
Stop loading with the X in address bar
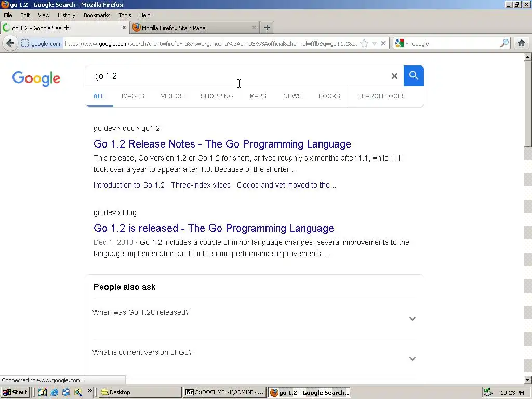(x=383, y=44)
